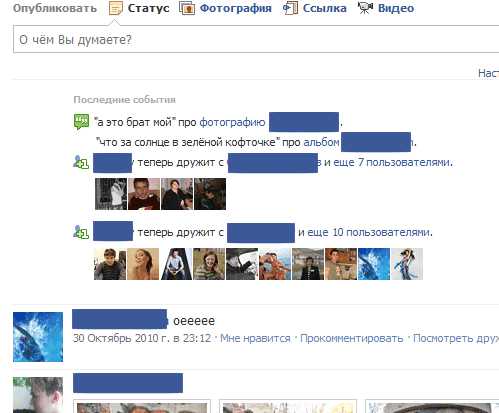Open first friend thumbnail in the 10-users row
The height and width of the screenshot is (413, 499).
(x=110, y=264)
